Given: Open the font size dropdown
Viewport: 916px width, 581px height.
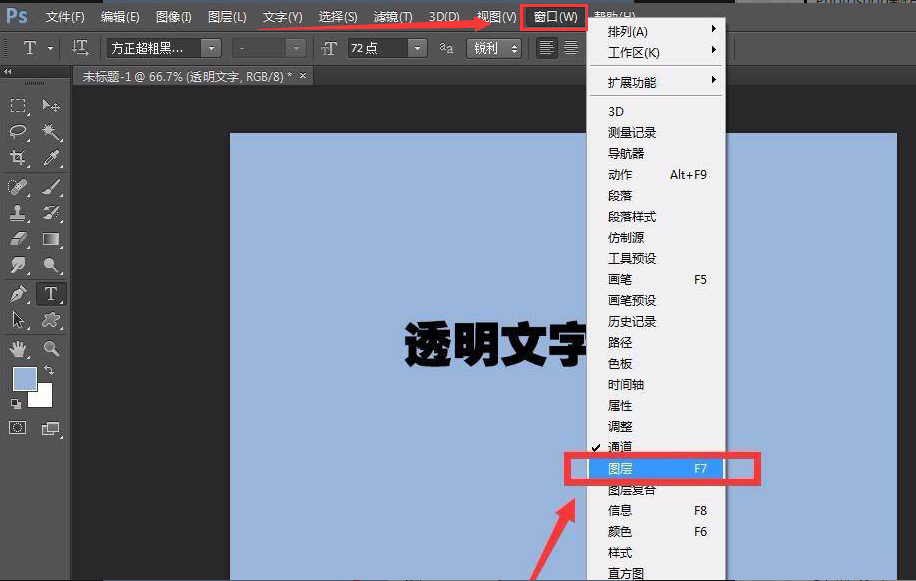Looking at the screenshot, I should [x=417, y=47].
